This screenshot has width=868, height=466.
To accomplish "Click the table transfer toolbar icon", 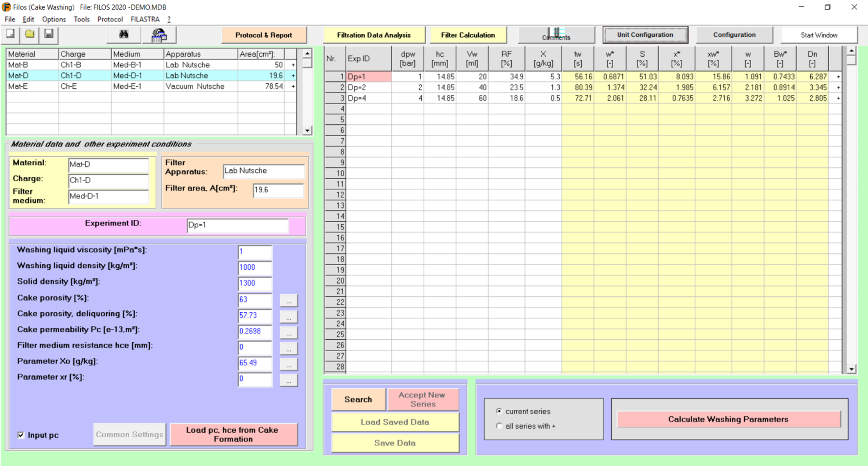I will point(159,35).
